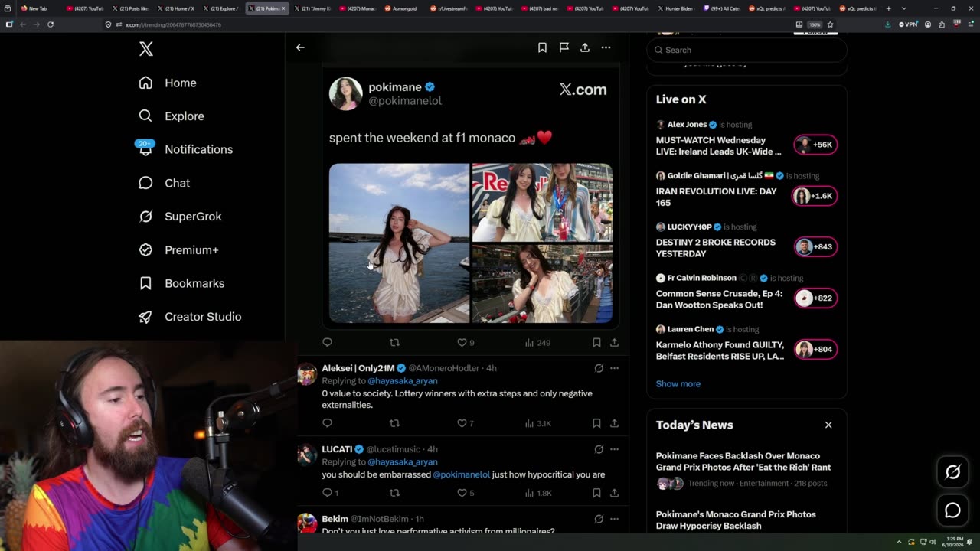This screenshot has width=980, height=551.
Task: Dismiss the Today's News panel
Action: tap(828, 425)
